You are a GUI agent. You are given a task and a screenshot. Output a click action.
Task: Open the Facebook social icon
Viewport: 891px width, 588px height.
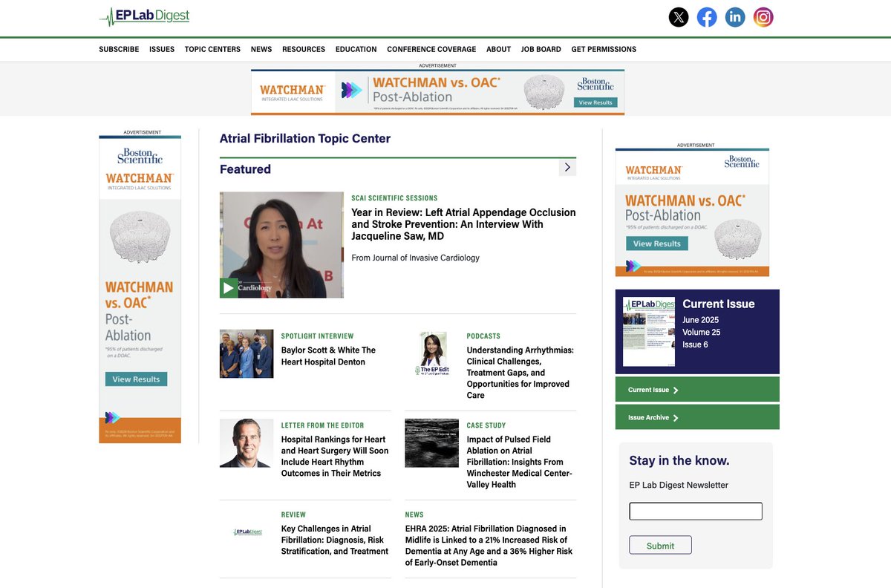pos(707,17)
